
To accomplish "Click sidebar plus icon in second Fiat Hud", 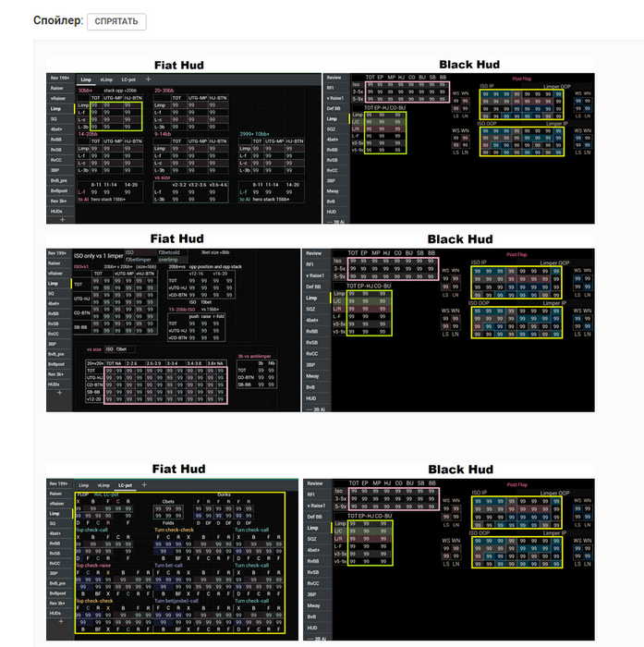I will (x=59, y=393).
